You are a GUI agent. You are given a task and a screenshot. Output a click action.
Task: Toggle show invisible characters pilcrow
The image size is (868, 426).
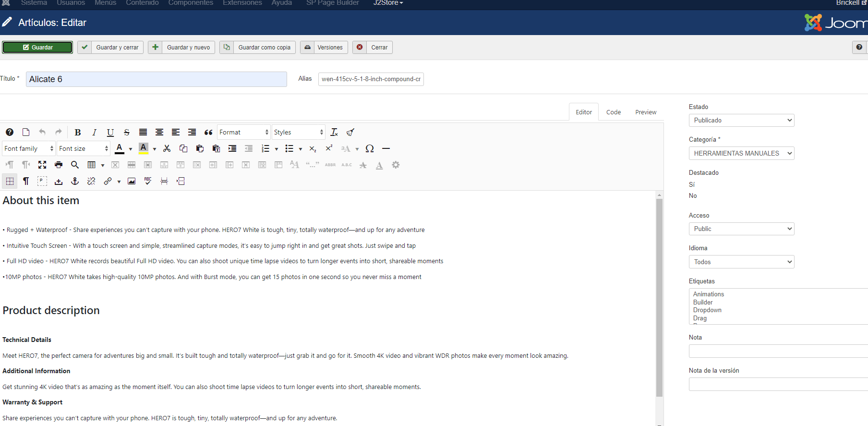pos(26,181)
